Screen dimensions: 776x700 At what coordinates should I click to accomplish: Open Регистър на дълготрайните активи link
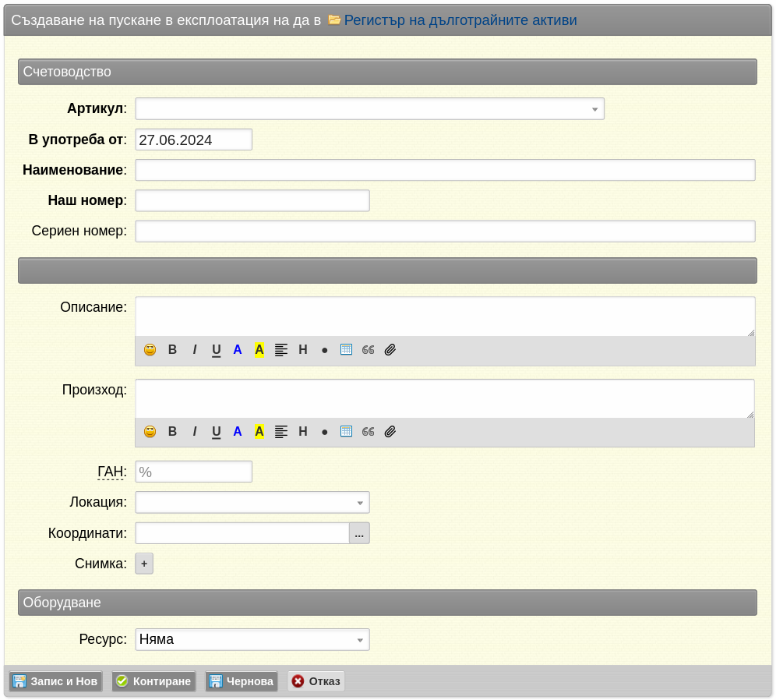(x=460, y=20)
